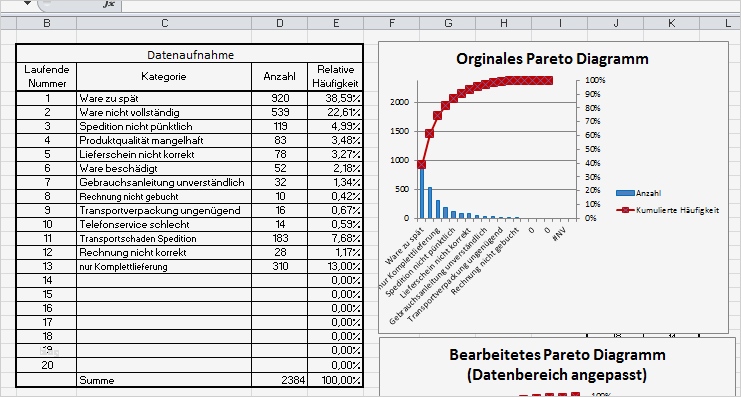741x397 pixels.
Task: Select the cell 'Rechnung nicht korrekt'
Action: pos(164,252)
